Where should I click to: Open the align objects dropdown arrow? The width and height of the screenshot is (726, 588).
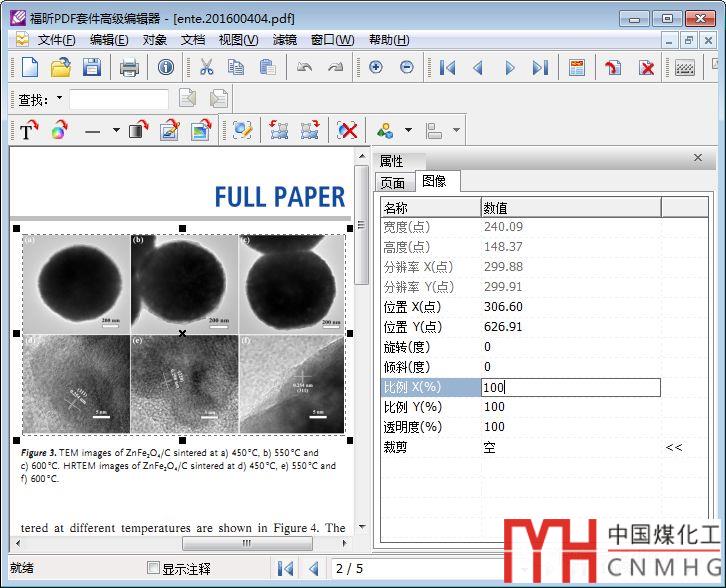[457, 131]
